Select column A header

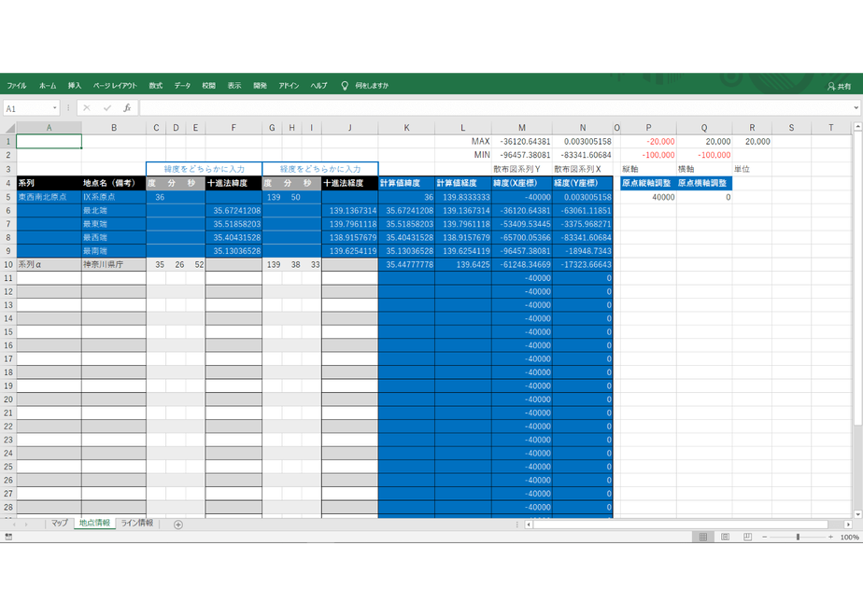pos(49,128)
